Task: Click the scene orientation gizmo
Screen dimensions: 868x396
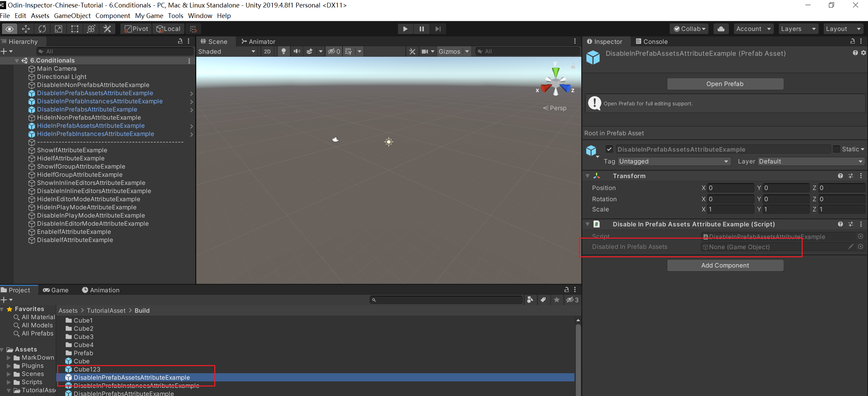Action: pos(556,82)
